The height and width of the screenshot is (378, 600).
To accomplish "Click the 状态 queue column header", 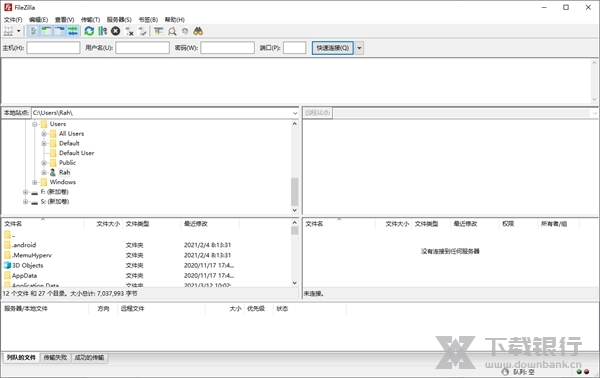I will (x=309, y=309).
